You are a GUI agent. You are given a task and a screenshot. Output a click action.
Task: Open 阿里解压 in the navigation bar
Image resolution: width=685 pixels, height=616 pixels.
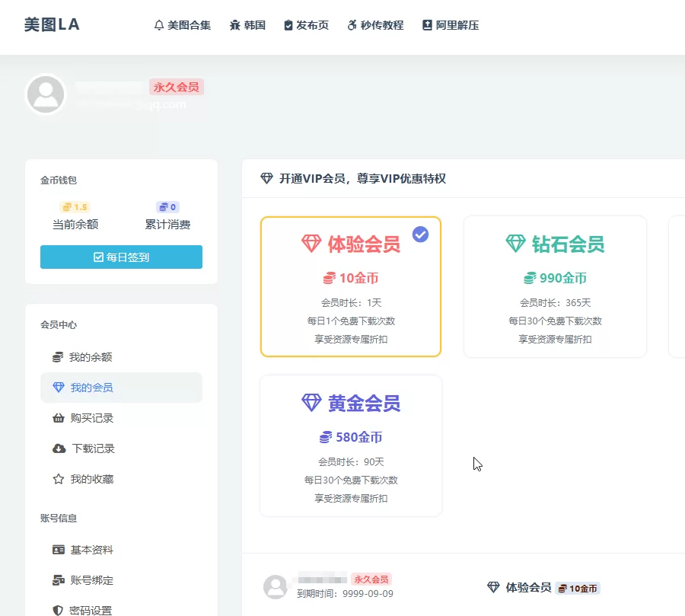[451, 25]
